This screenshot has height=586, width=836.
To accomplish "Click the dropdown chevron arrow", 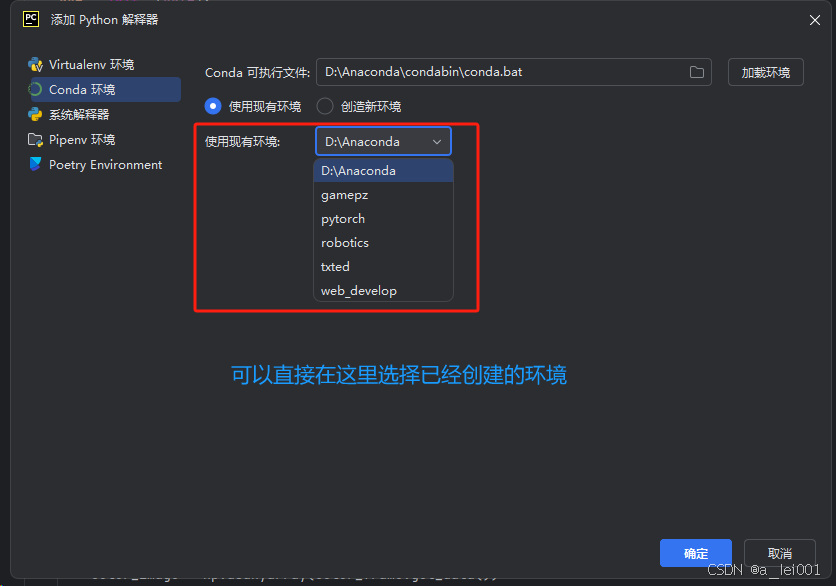I will coord(437,142).
